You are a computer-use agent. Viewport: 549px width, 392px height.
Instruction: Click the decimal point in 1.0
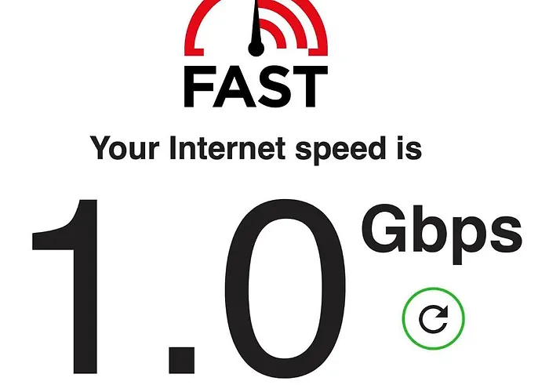(181, 361)
